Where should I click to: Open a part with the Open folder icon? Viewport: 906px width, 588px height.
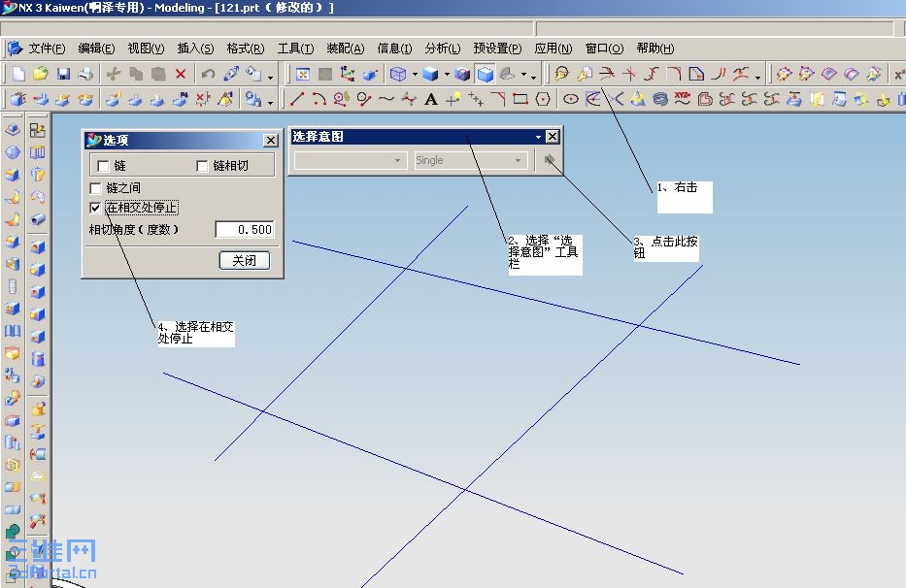(x=41, y=74)
